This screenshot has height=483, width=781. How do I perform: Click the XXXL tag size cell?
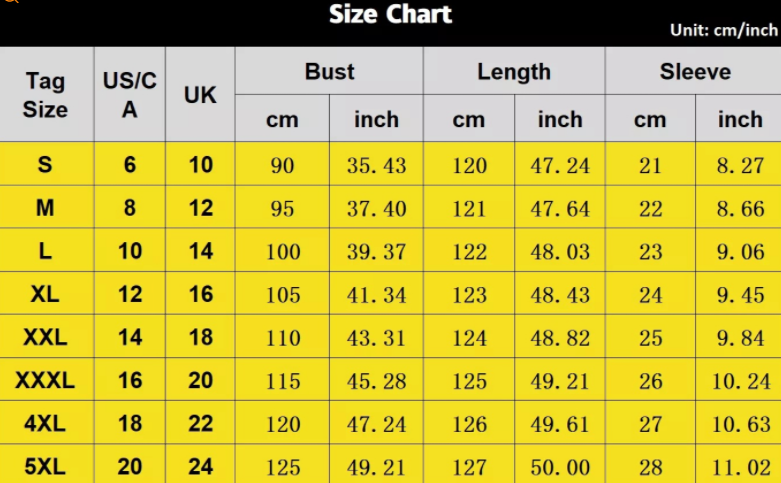coord(45,381)
